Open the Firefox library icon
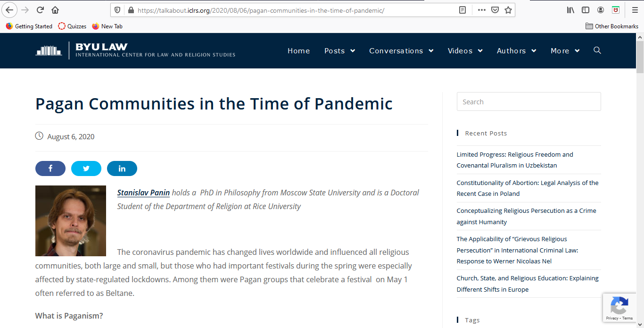The height and width of the screenshot is (328, 644). tap(570, 10)
